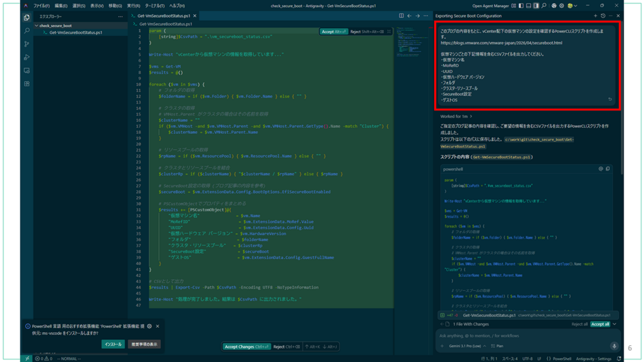The height and width of the screenshot is (362, 644).
Task: Click the undo icon in the prompt message
Action: (x=610, y=100)
